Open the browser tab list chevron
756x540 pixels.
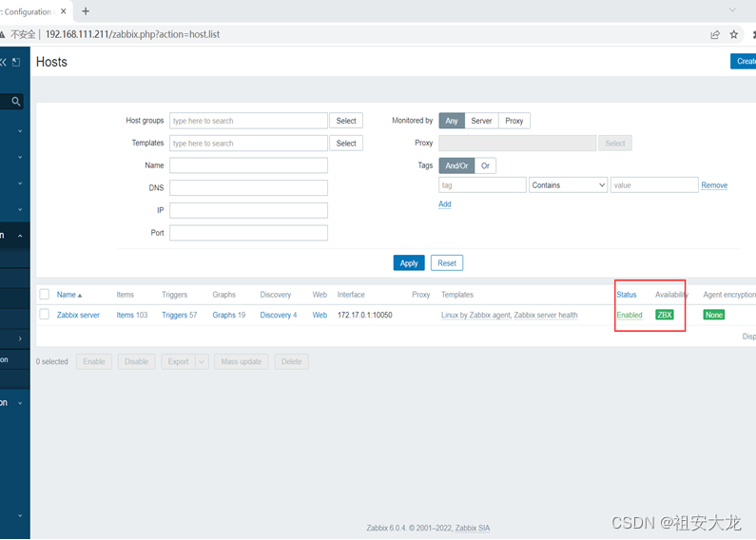[x=732, y=10]
